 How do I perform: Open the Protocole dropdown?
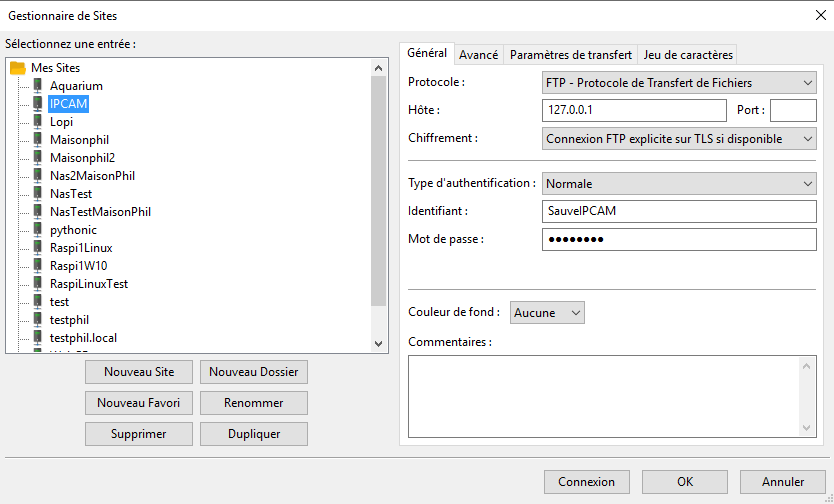tap(679, 83)
